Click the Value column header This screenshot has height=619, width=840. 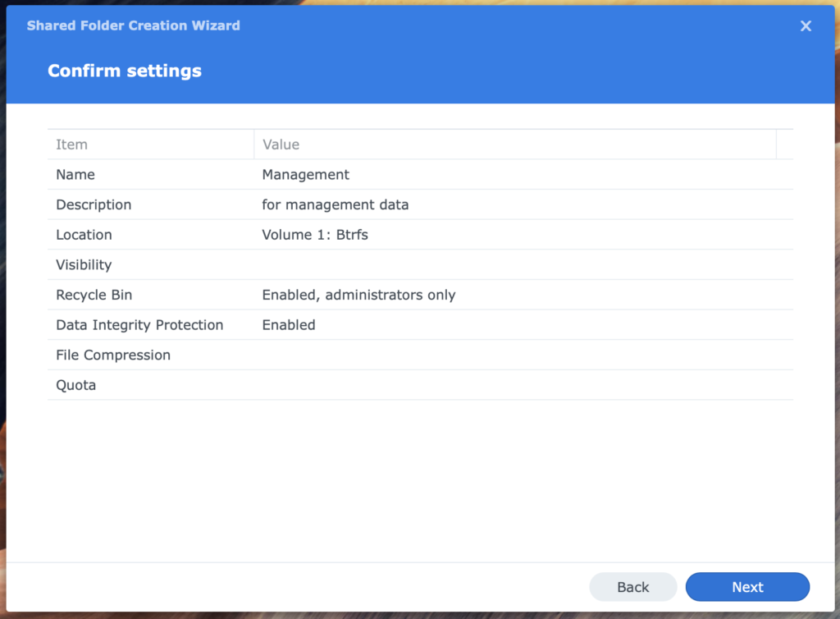click(x=281, y=144)
